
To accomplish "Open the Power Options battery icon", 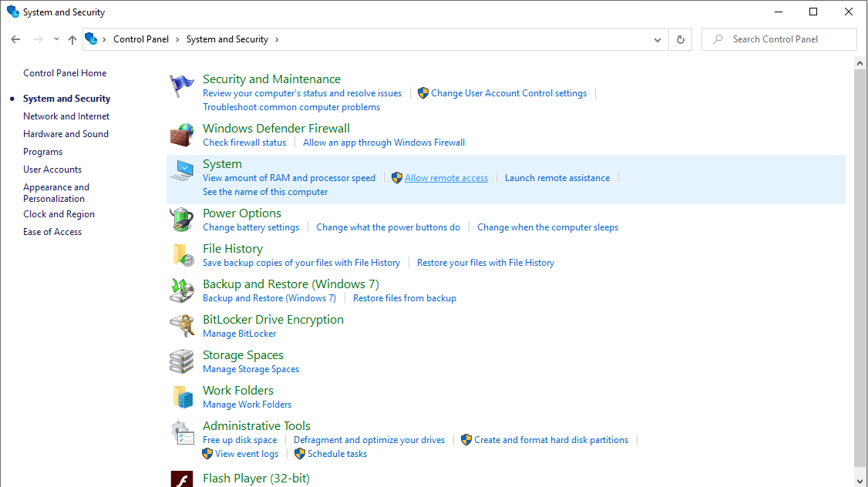I will (182, 220).
